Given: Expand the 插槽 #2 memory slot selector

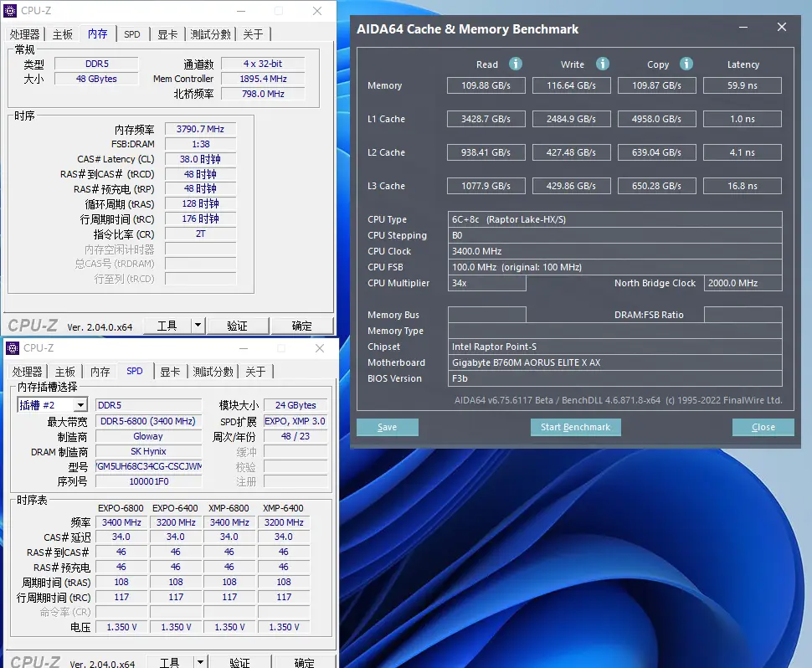Looking at the screenshot, I should pyautogui.click(x=81, y=405).
